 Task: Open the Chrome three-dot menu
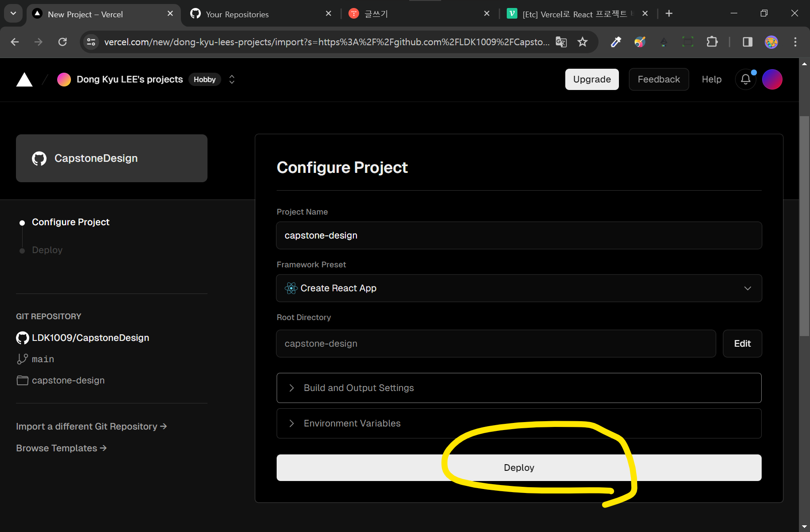click(x=795, y=42)
